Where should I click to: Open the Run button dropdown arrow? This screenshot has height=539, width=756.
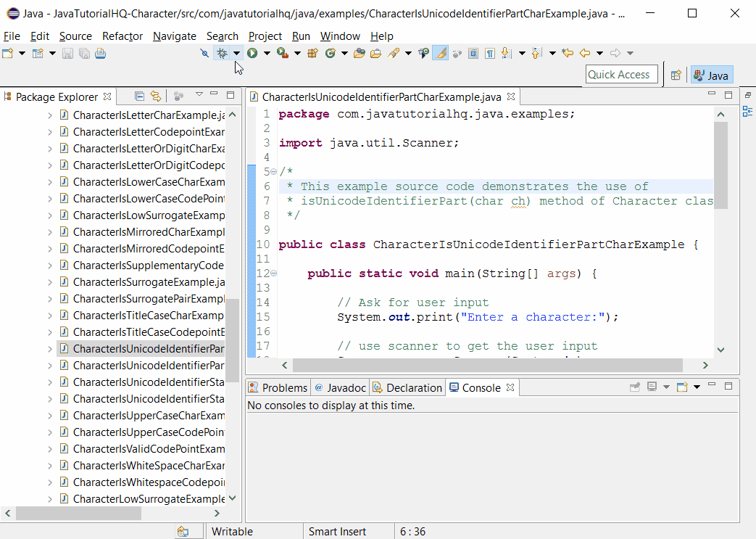tap(265, 52)
